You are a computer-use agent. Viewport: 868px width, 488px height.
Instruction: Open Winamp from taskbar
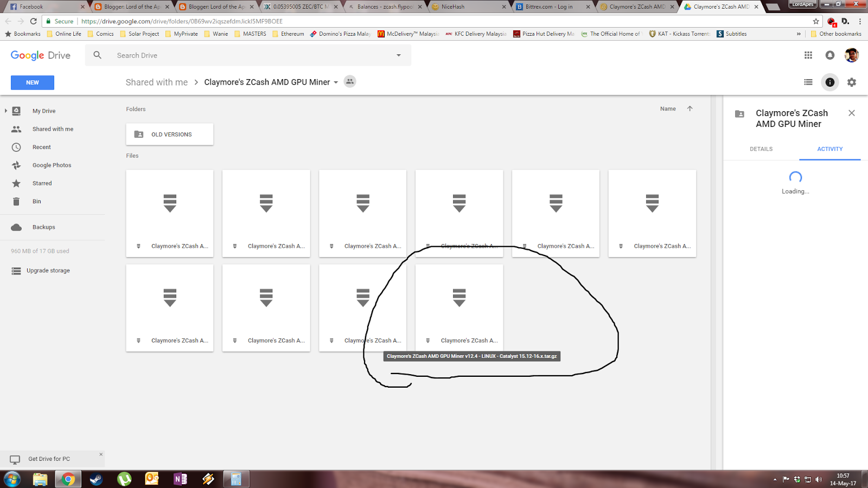coord(208,479)
